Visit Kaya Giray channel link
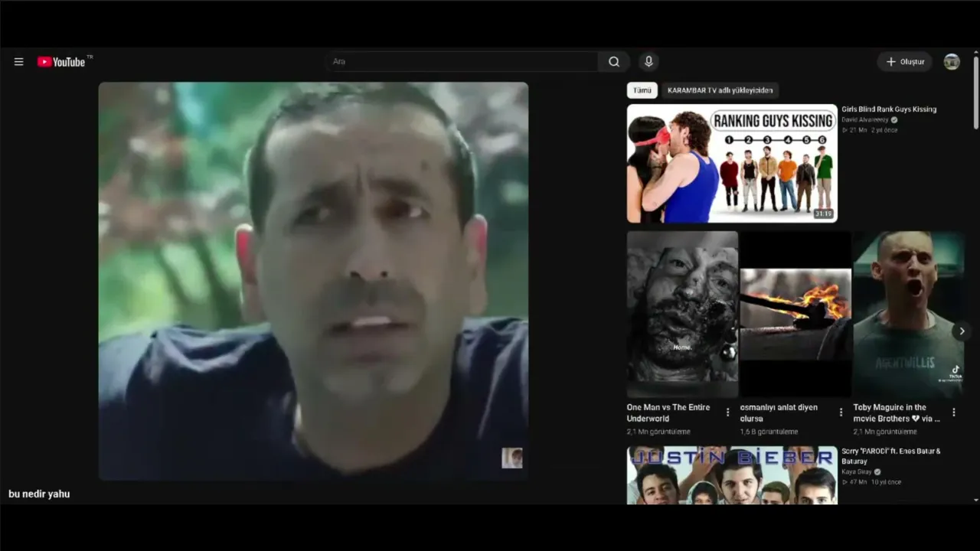Viewport: 980px width, 551px height. (857, 472)
